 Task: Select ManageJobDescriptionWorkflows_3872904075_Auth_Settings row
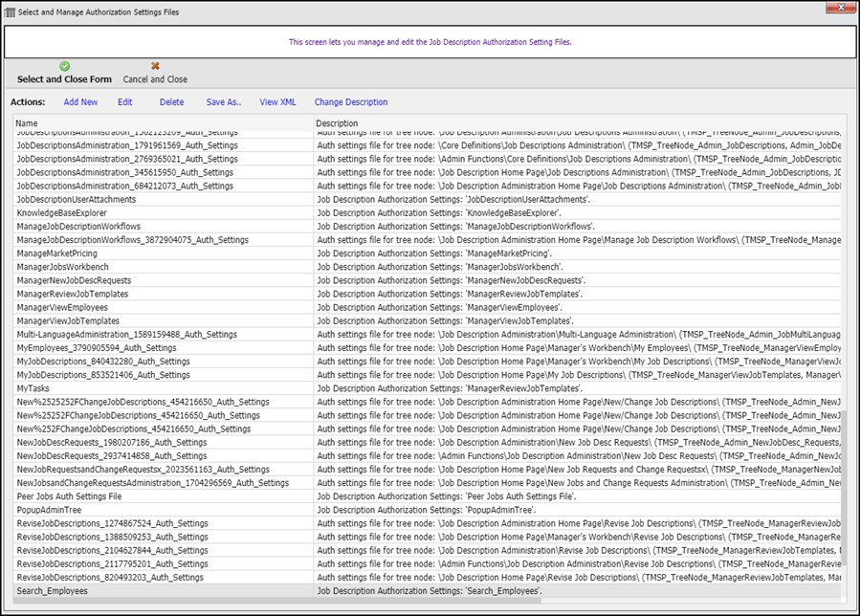(428, 240)
